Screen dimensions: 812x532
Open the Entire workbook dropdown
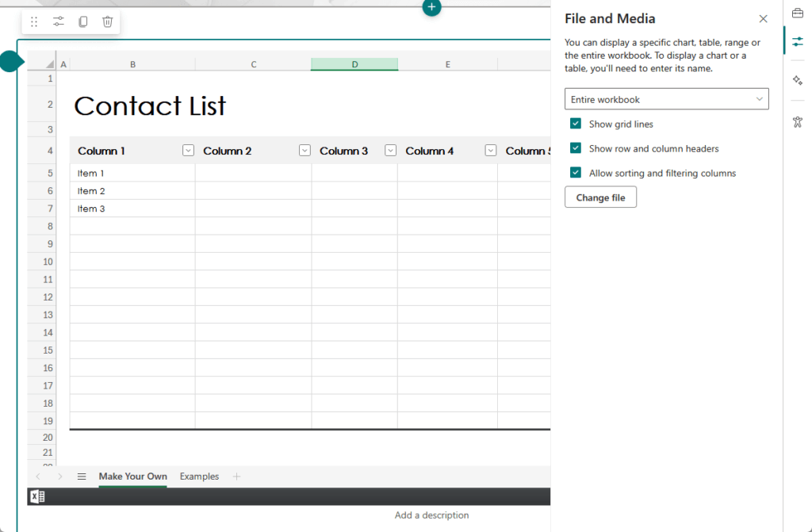click(x=666, y=99)
